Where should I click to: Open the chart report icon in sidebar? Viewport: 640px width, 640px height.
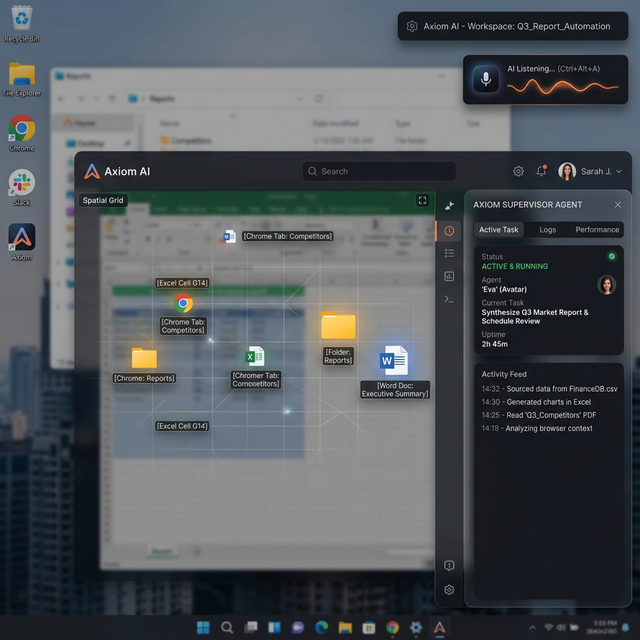click(x=449, y=276)
